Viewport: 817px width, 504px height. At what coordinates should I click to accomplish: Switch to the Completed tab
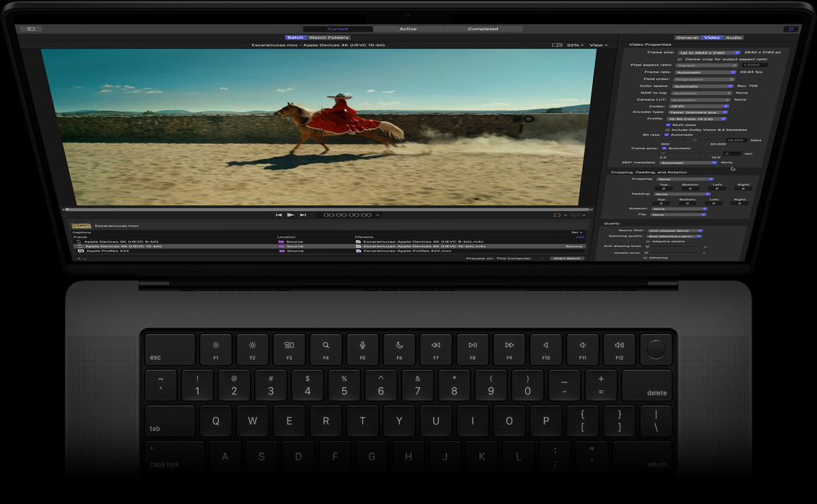point(484,29)
